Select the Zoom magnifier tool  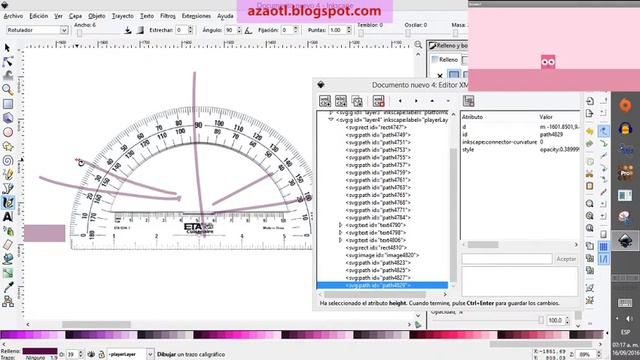point(7,89)
